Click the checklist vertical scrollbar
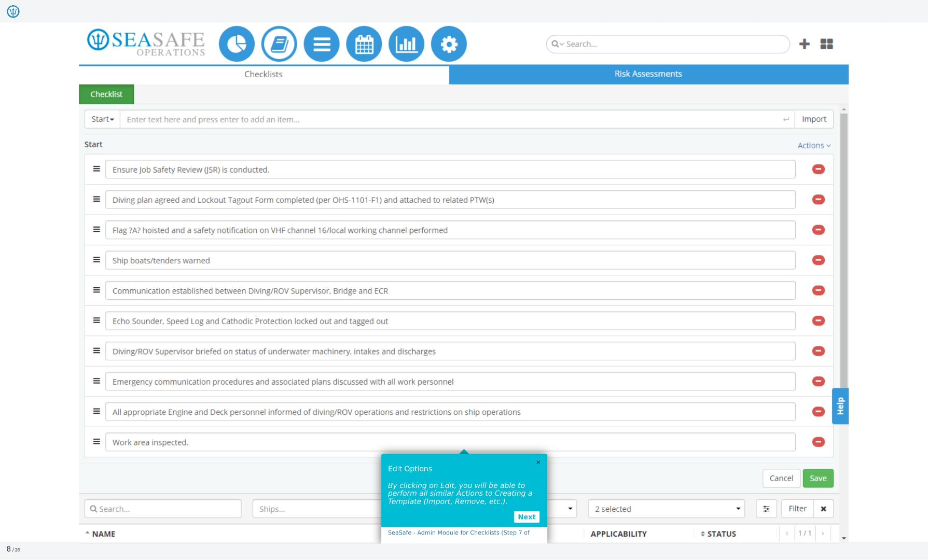Screen dimensions: 928x560 pos(843,251)
